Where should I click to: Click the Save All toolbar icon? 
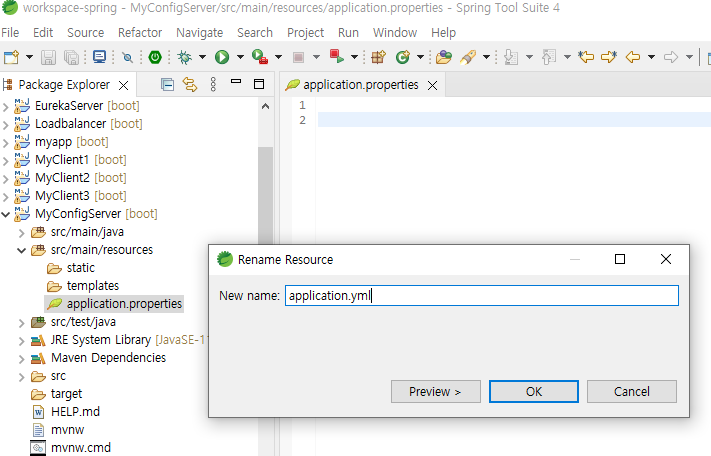click(71, 57)
